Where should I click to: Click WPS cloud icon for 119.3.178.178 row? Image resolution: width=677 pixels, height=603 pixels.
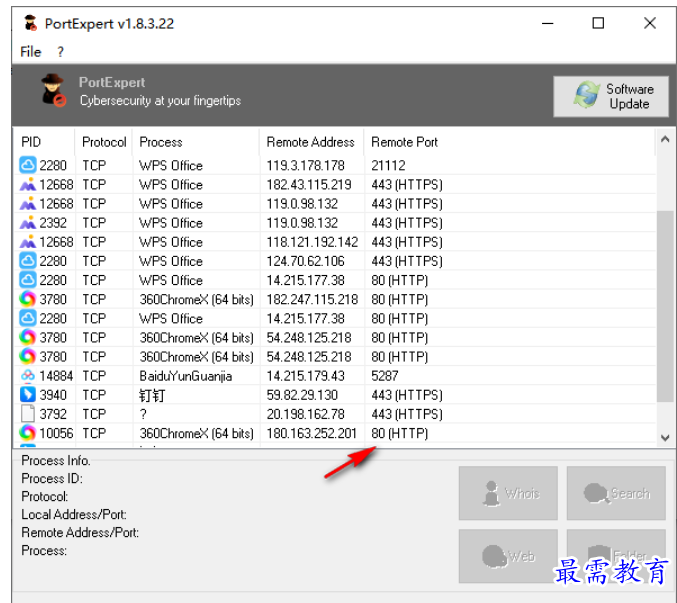pos(28,166)
